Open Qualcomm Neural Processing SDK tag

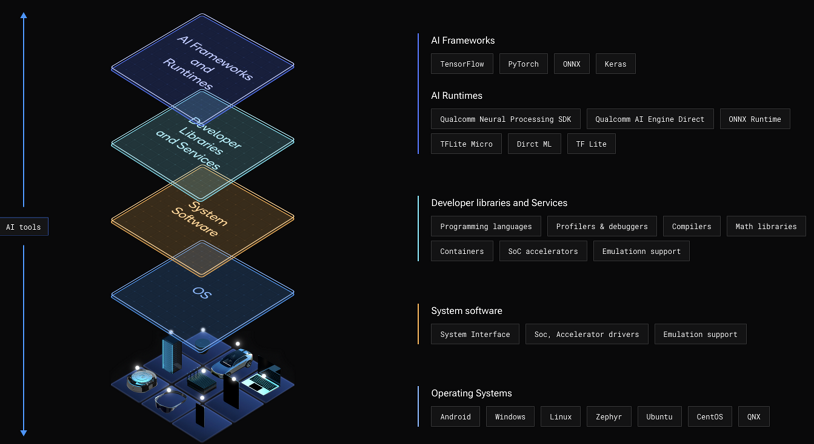coord(505,119)
